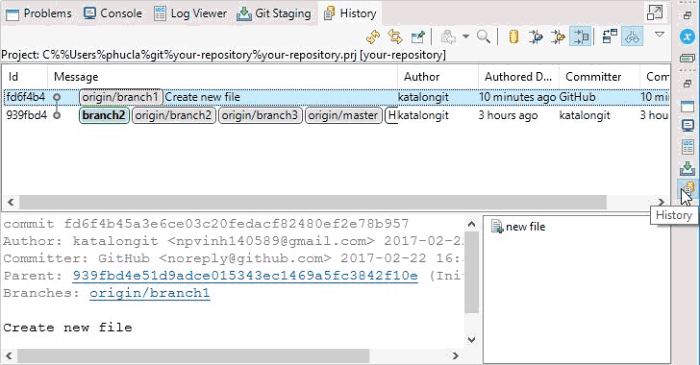Click the Authored Date column header
The image size is (700, 365).
(518, 77)
